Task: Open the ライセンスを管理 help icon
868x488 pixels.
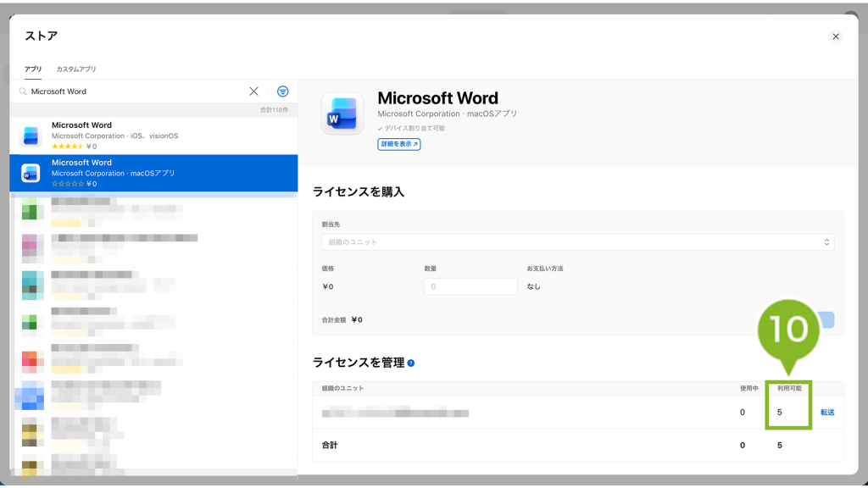Action: 411,363
